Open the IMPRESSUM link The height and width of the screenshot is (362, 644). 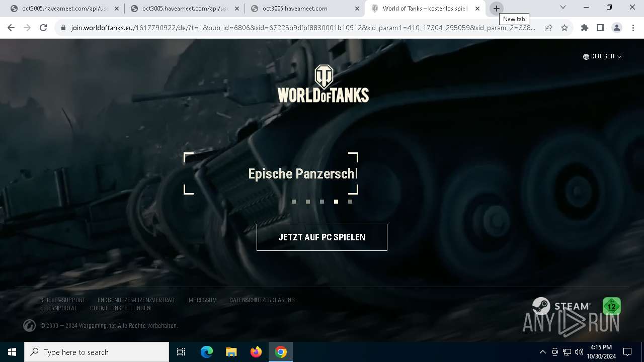[202, 300]
